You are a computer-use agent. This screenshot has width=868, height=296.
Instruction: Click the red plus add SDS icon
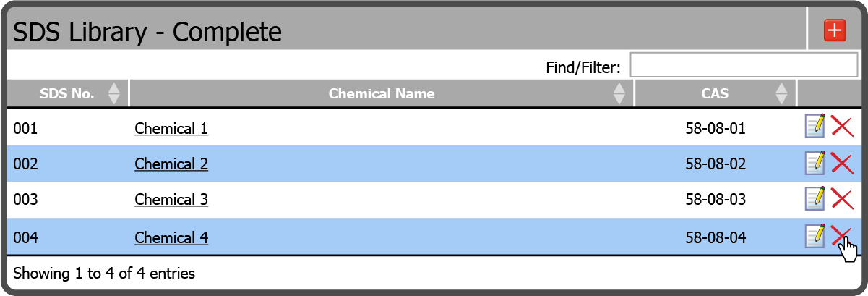835,30
